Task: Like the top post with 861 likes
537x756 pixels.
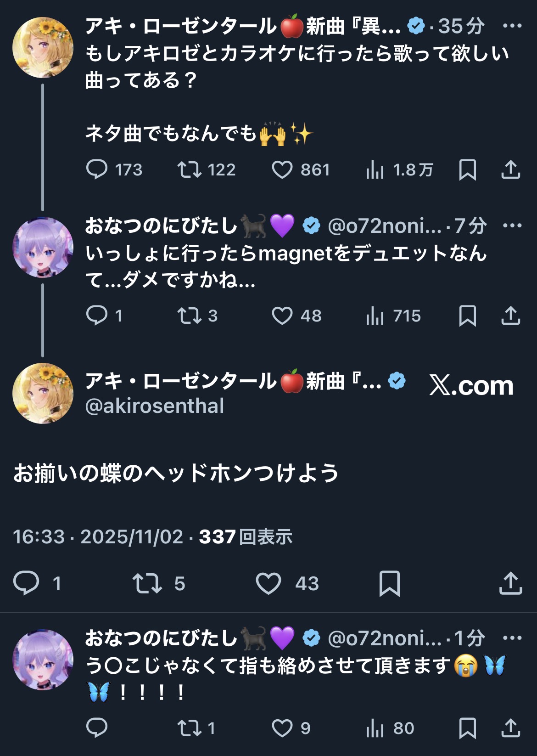Action: 282,169
